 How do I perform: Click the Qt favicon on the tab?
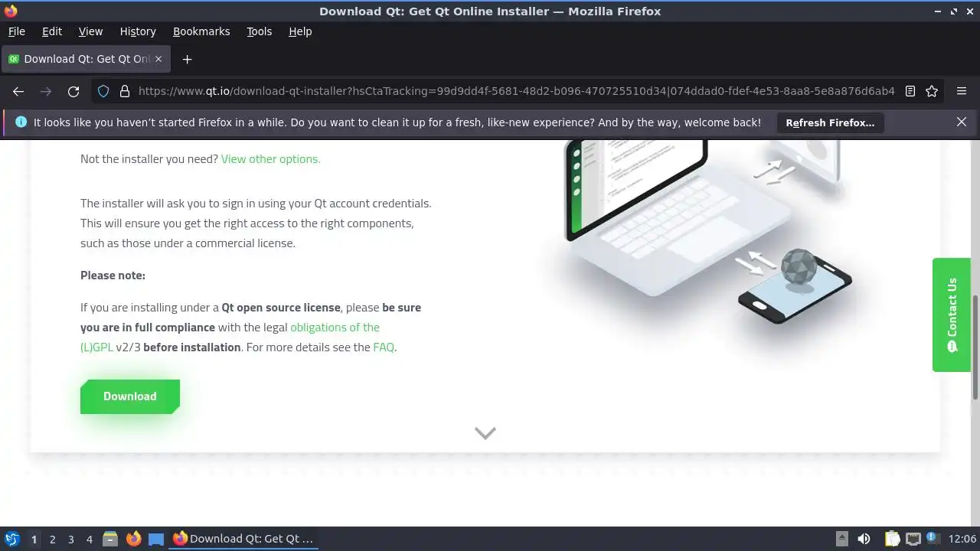(x=14, y=59)
